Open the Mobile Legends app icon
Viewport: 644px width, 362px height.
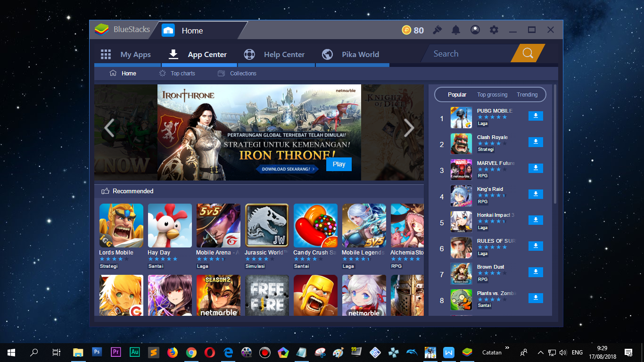364,225
